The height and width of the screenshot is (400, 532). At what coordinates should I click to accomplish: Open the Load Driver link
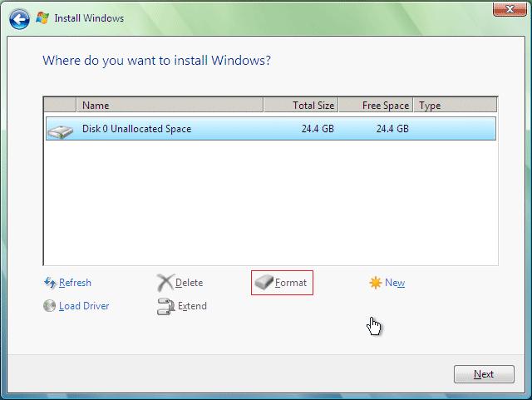pos(84,306)
